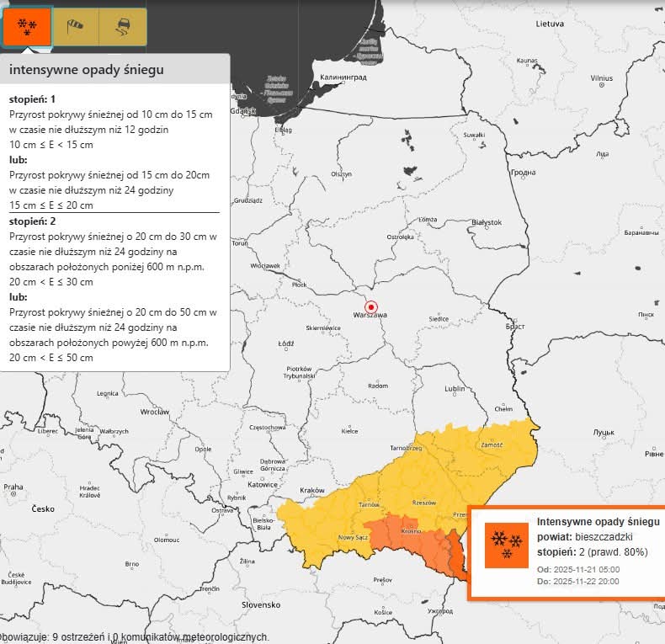Click the 'stopień: 1' legend section heading
Image resolution: width=665 pixels, height=644 pixels.
[x=32, y=99]
